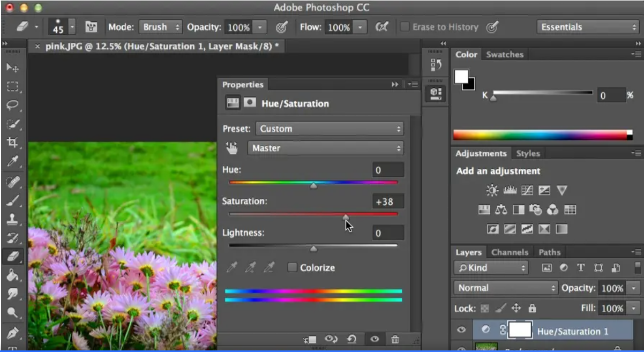Open the Preset Custom dropdown
The width and height of the screenshot is (644, 352).
pos(330,129)
